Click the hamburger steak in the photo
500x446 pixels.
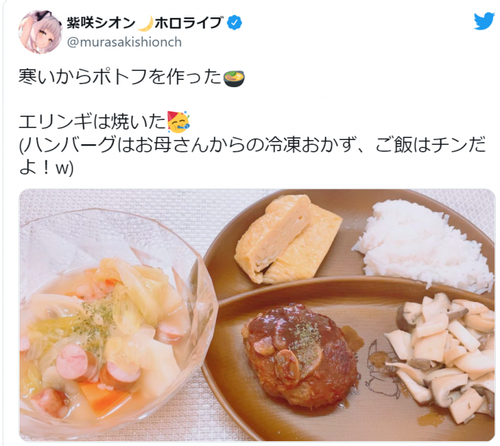pyautogui.click(x=299, y=354)
